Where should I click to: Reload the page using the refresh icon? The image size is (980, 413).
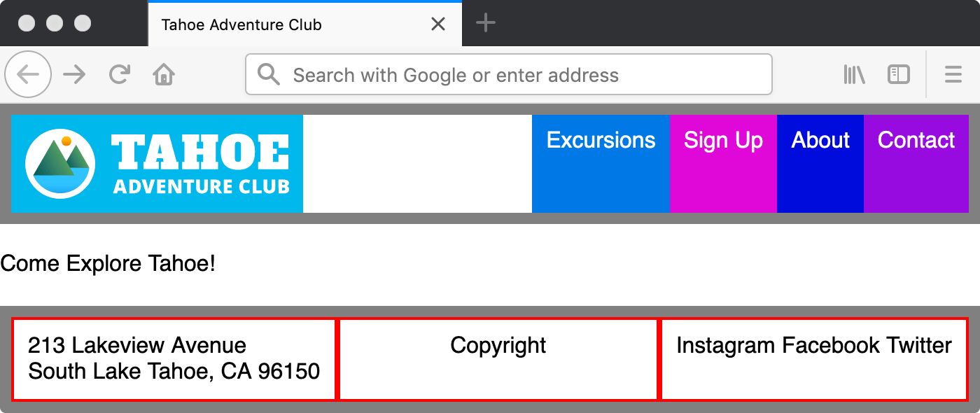click(119, 74)
